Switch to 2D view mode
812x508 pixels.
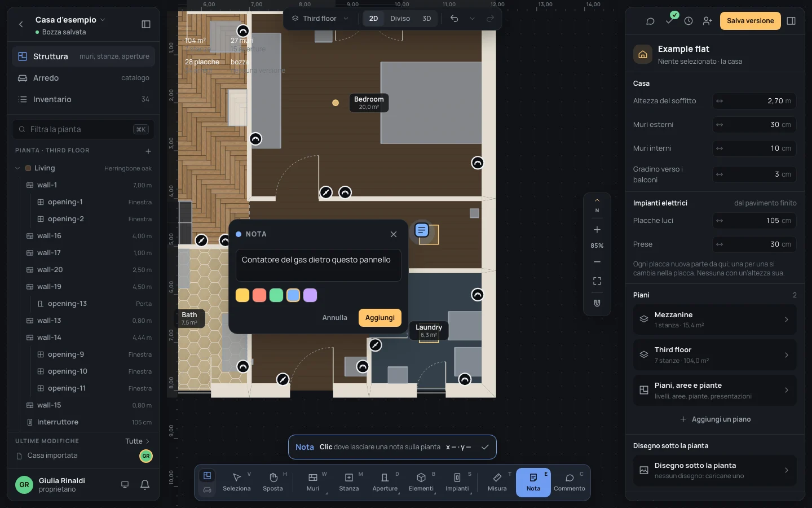[x=373, y=19]
